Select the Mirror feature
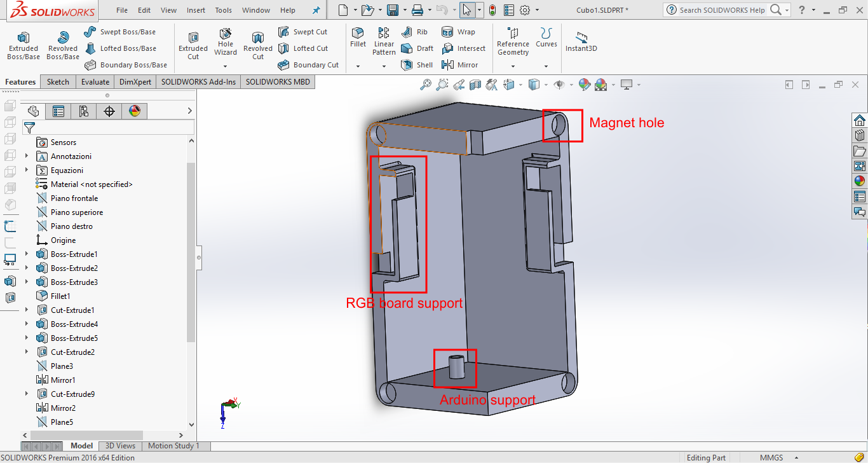This screenshot has width=868, height=463. coord(460,65)
